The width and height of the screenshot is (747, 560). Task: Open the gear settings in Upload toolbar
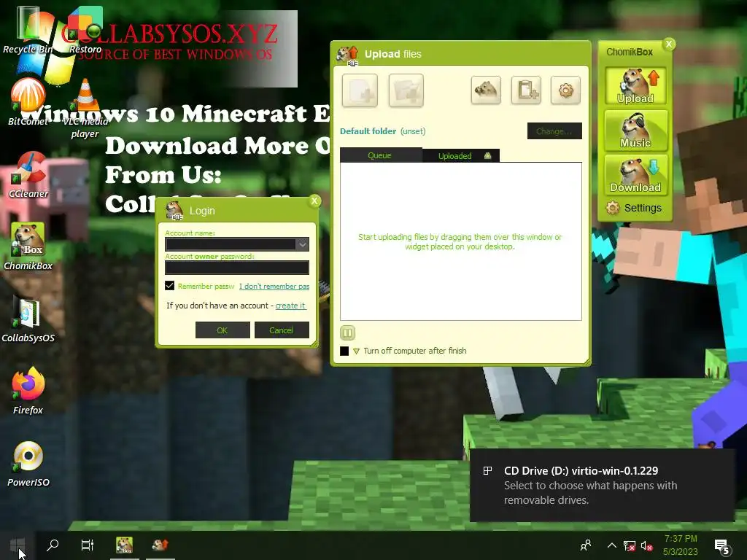[565, 90]
